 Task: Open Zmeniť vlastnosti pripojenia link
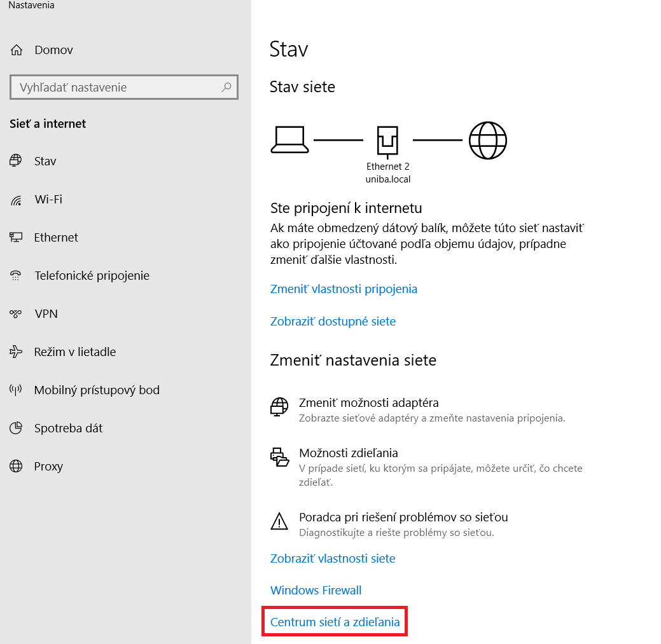tap(344, 289)
